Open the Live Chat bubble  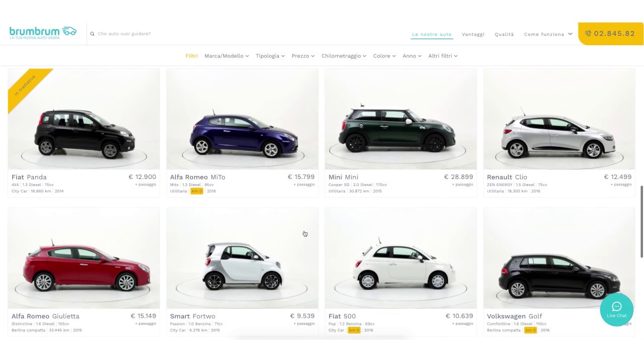pyautogui.click(x=616, y=309)
